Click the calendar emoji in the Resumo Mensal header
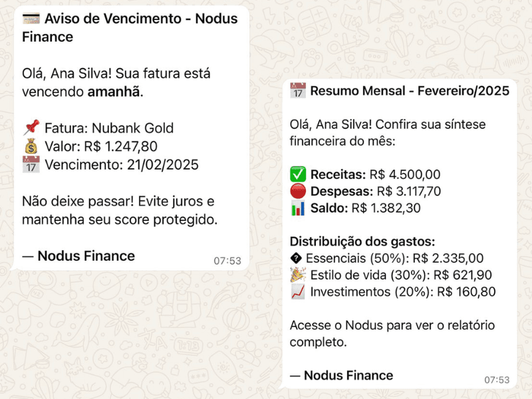This screenshot has width=532, height=399. coord(297,91)
